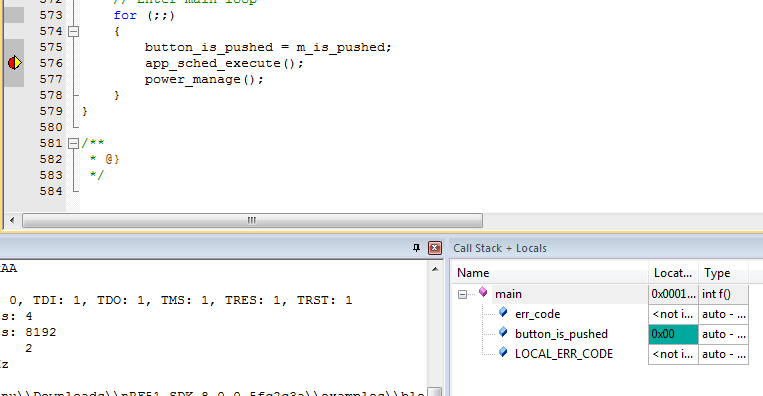The height and width of the screenshot is (396, 763).
Task: Collapse the main node in Call Stack
Action: pos(462,294)
